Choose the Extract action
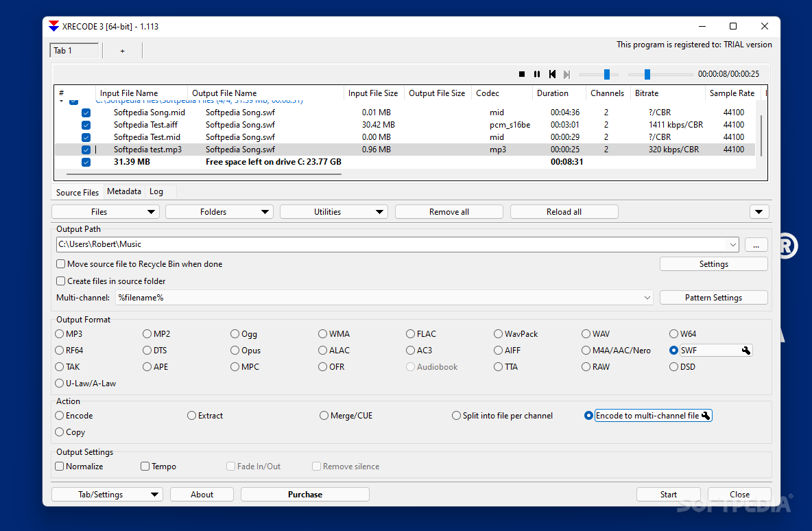Viewport: 812px width, 531px height. tap(191, 416)
